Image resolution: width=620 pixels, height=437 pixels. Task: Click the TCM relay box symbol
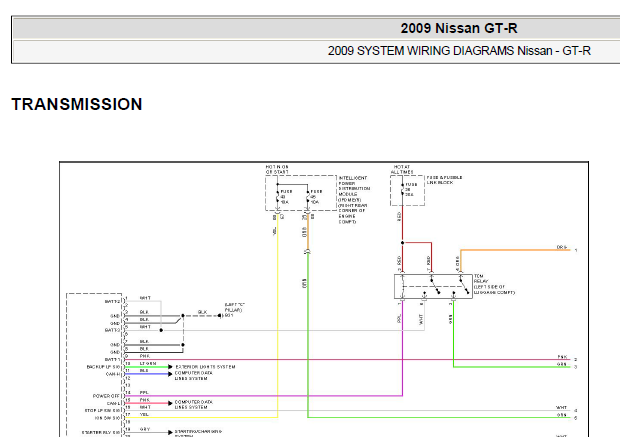coord(433,286)
